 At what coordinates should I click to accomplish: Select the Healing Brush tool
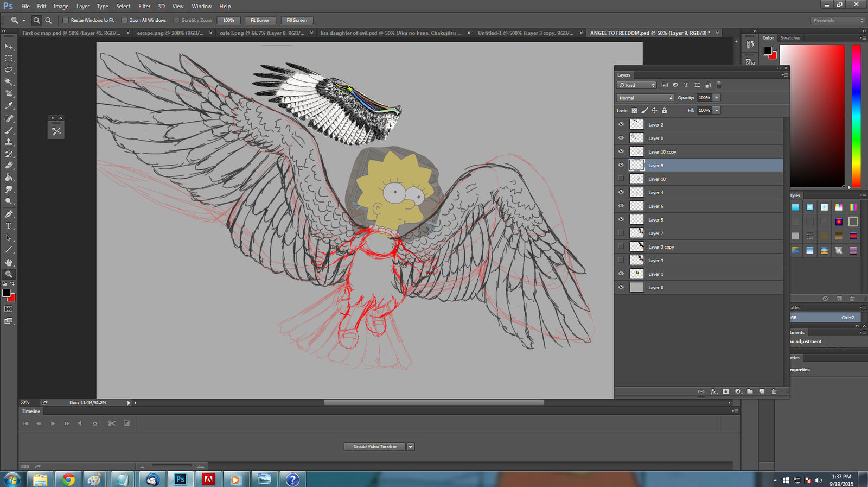coord(9,118)
